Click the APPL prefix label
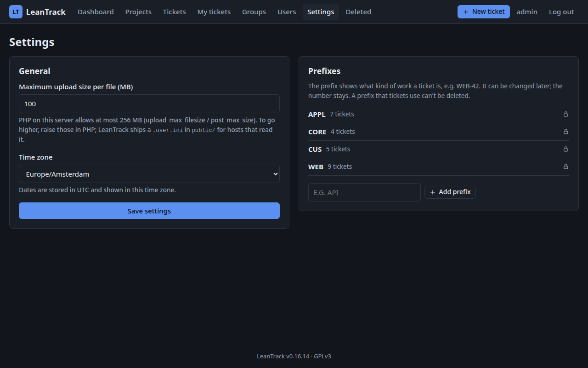The height and width of the screenshot is (368, 588). point(317,115)
